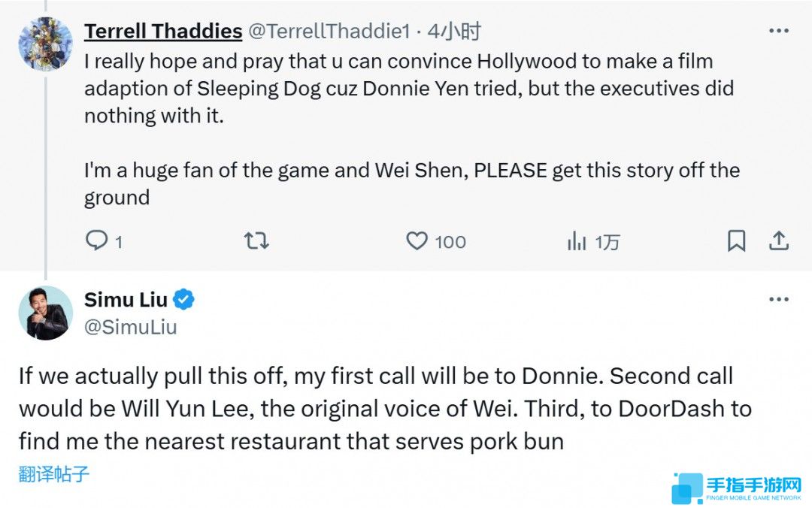Screen dimensions: 812x508
Task: Open Terrell Thaddies display name link
Action: coord(162,32)
